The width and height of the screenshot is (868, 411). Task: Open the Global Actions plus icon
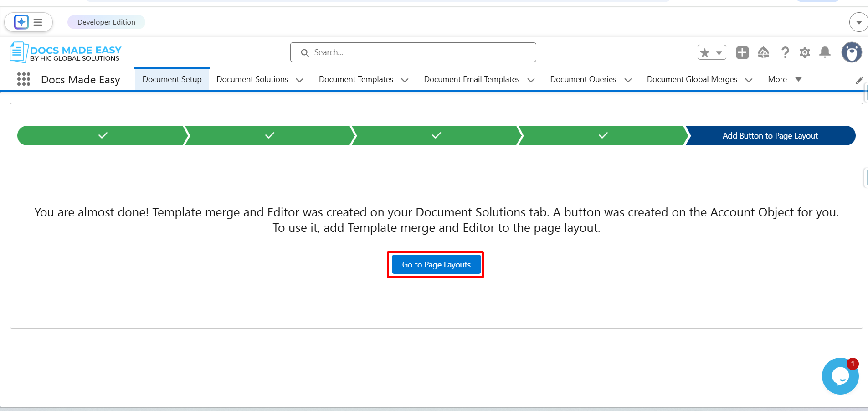[742, 53]
